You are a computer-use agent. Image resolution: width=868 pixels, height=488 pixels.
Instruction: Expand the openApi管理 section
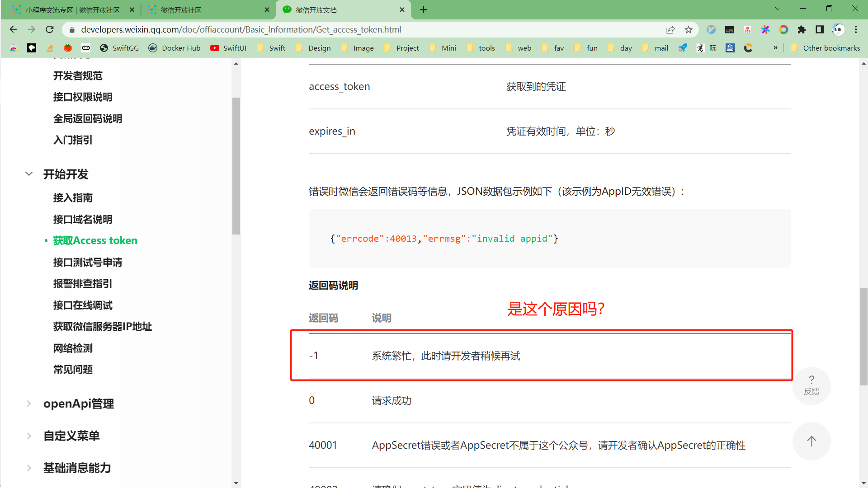29,404
